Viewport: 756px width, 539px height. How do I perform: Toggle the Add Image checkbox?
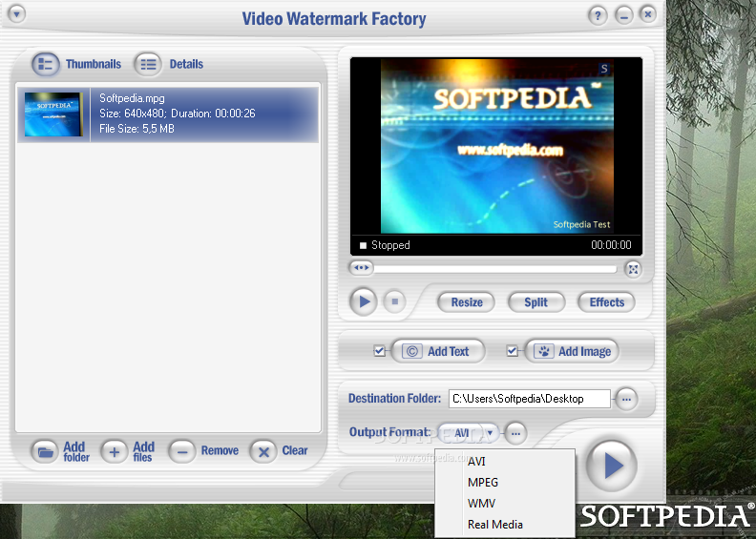click(x=512, y=351)
